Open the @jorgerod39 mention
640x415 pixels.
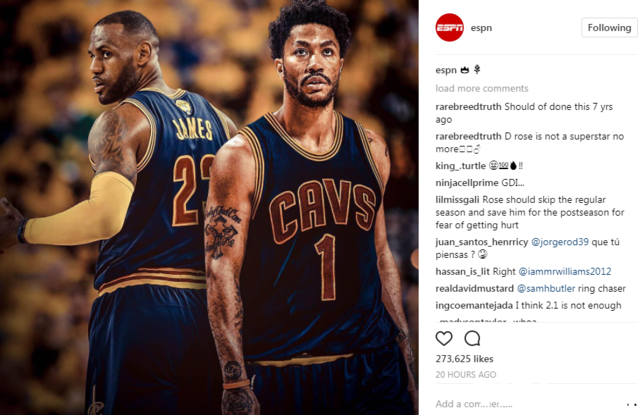click(x=560, y=242)
